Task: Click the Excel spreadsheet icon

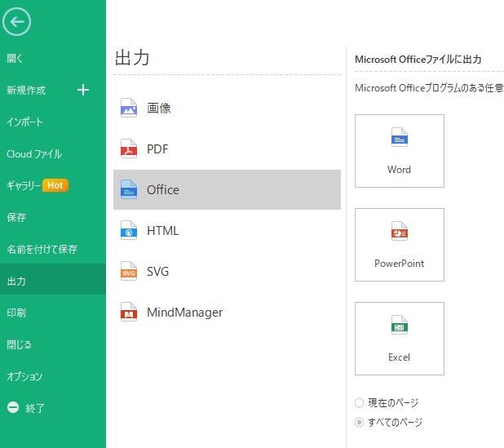Action: (x=400, y=325)
